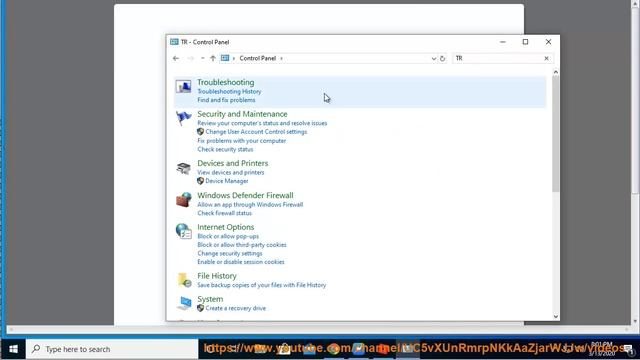
Task: Click the Windows Defender Firewall icon
Action: tap(183, 200)
